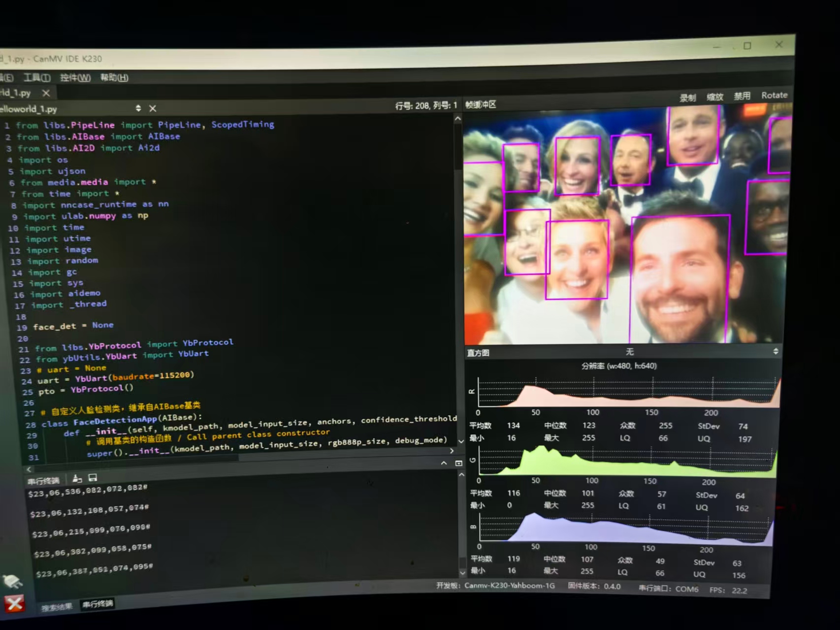
Task: Open the helloworld_1.py file selector dropdown
Action: [x=138, y=108]
